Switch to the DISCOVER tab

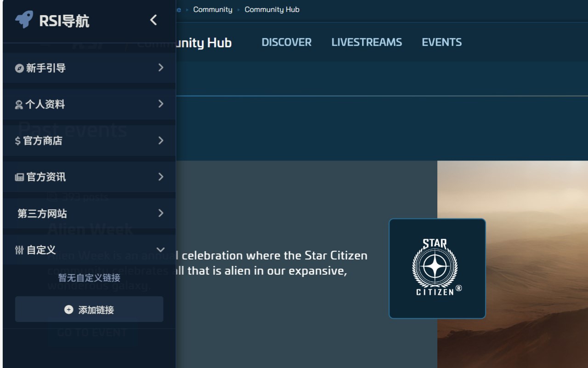[287, 42]
